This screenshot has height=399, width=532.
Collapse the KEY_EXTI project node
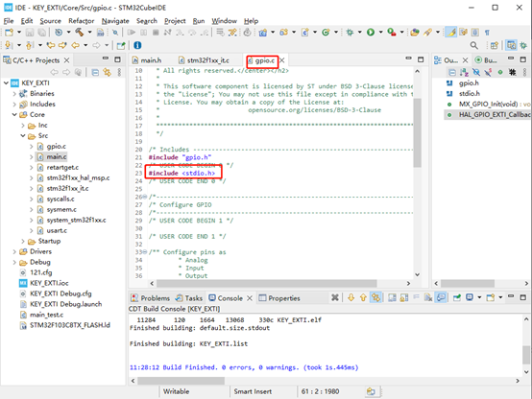click(6, 82)
